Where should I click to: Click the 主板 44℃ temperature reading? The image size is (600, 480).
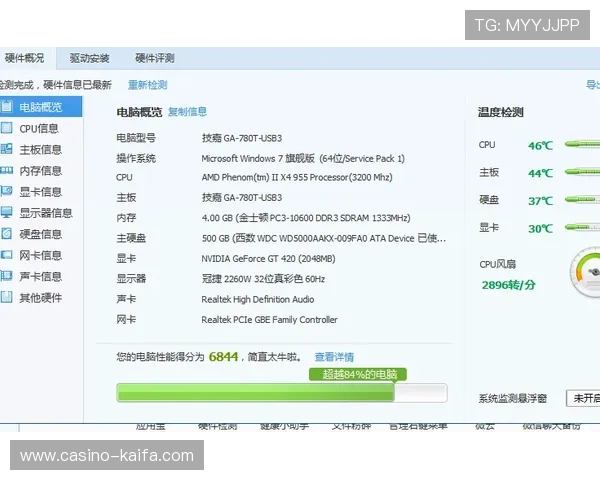tap(540, 173)
